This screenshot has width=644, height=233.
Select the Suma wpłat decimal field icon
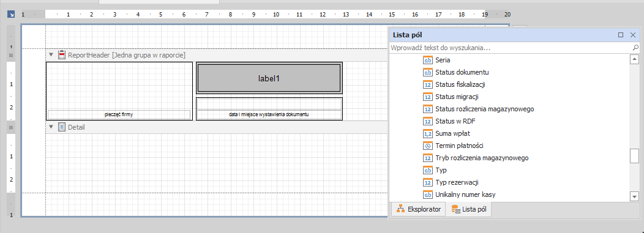pyautogui.click(x=427, y=133)
